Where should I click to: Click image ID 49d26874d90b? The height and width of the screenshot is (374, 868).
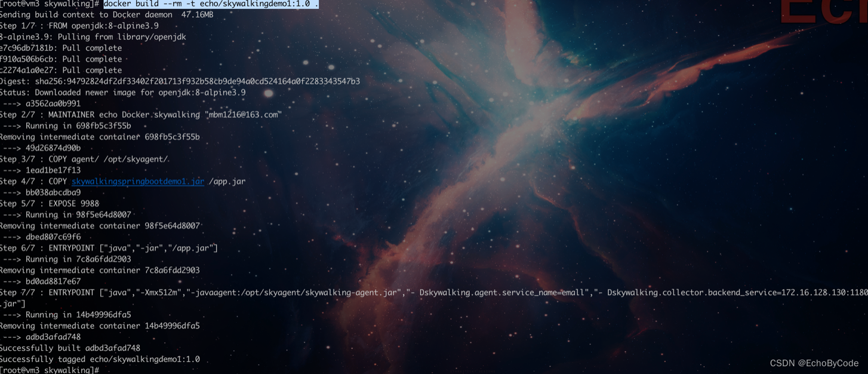coord(53,148)
